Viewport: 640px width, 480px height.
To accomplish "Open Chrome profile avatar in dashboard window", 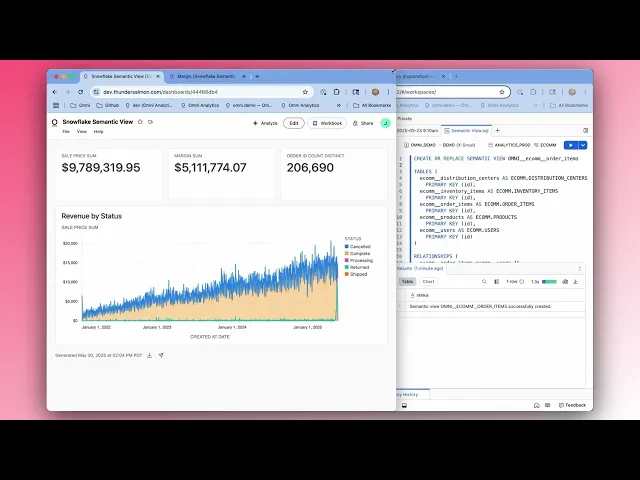I will click(x=376, y=92).
